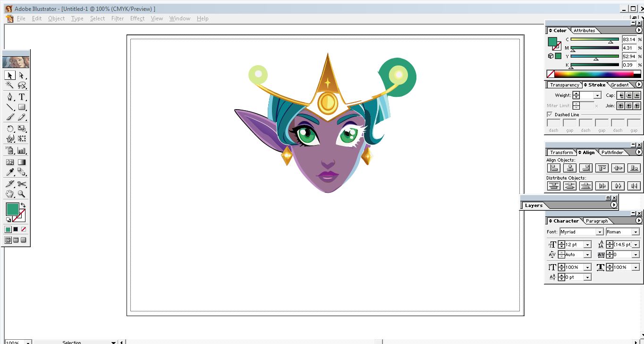
Task: Switch to Full Screen Mode with Menu Bar
Action: (16, 240)
